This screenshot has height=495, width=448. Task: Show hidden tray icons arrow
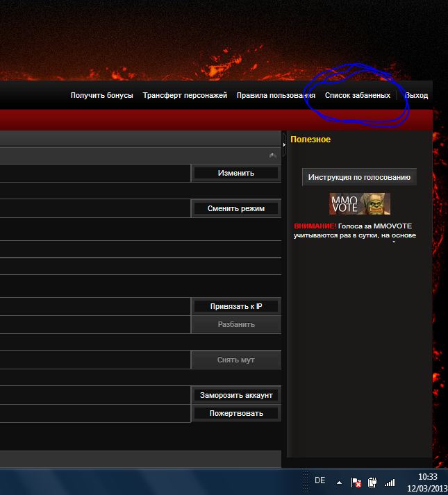(x=339, y=483)
